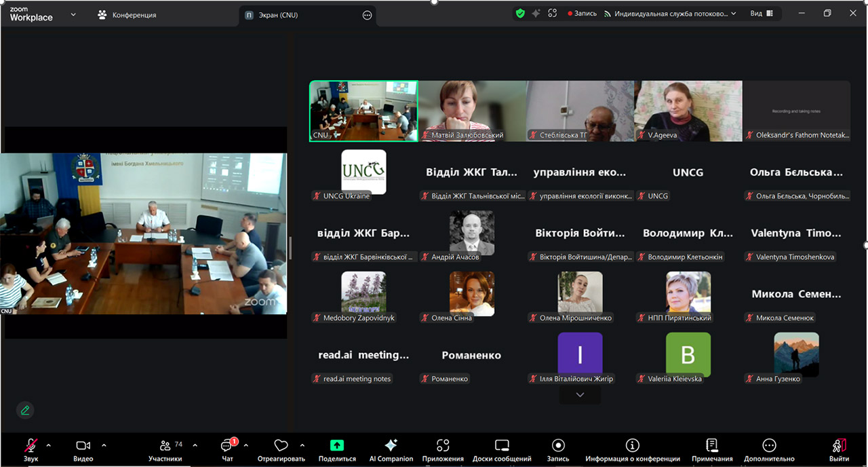This screenshot has width=868, height=467.
Task: Show more participants with the down chevron
Action: [580, 394]
